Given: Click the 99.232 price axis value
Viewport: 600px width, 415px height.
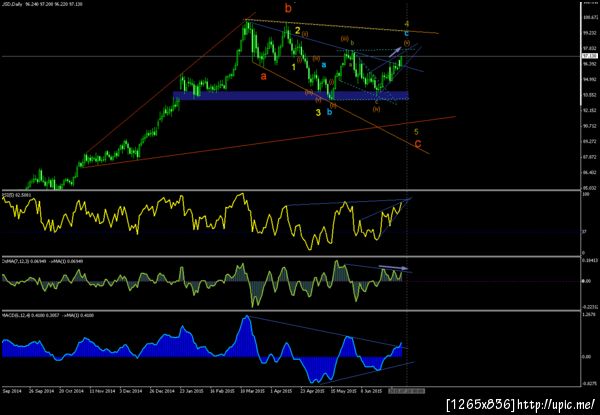Looking at the screenshot, I should [x=591, y=33].
